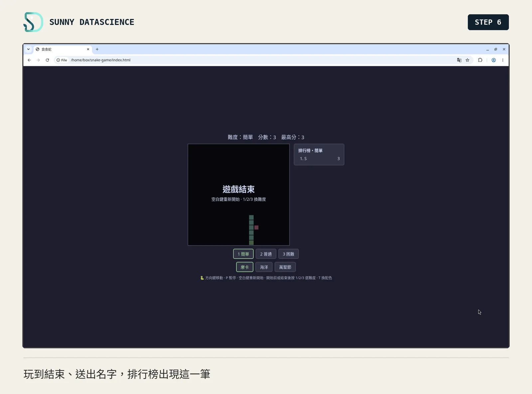This screenshot has height=394, width=532.
Task: Open a new tab with plus button
Action: (x=97, y=49)
